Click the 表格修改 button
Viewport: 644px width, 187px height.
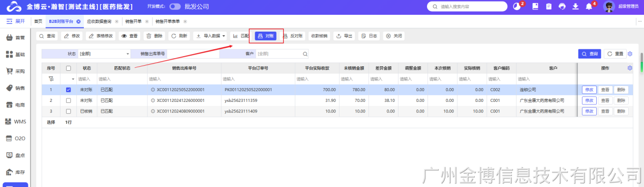(x=100, y=36)
